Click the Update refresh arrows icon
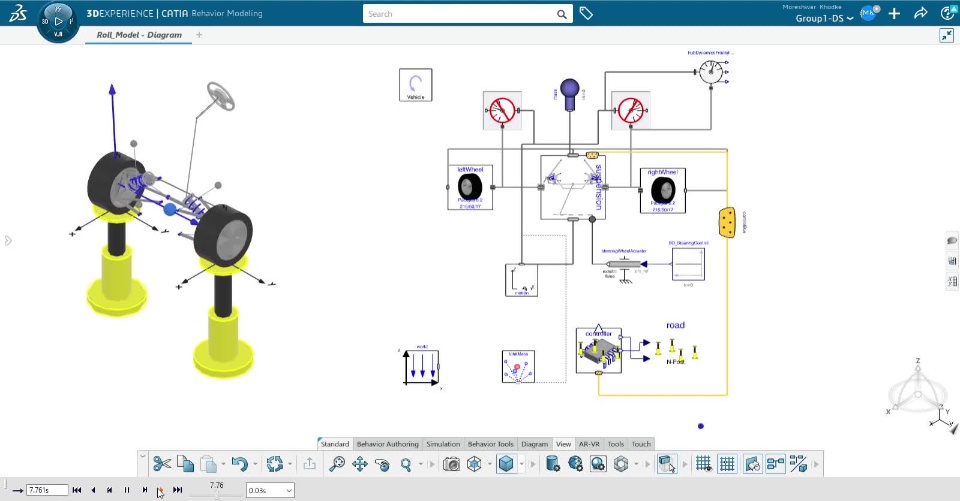 (x=275, y=464)
